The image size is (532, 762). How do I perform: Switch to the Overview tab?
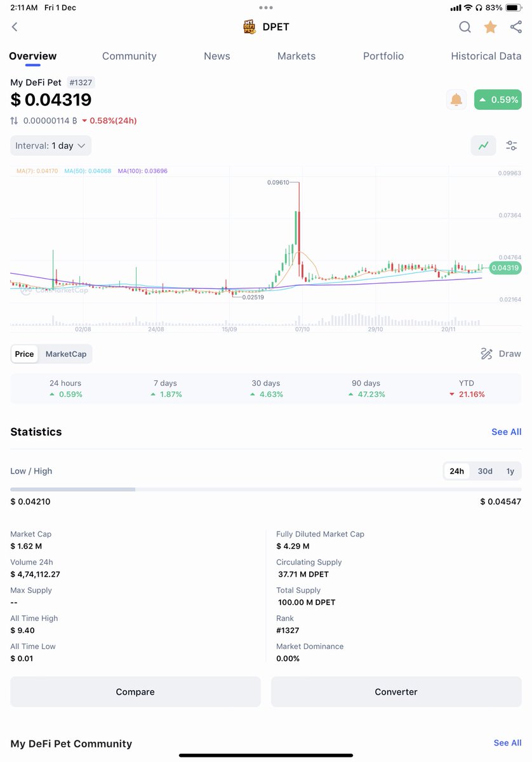[32, 56]
